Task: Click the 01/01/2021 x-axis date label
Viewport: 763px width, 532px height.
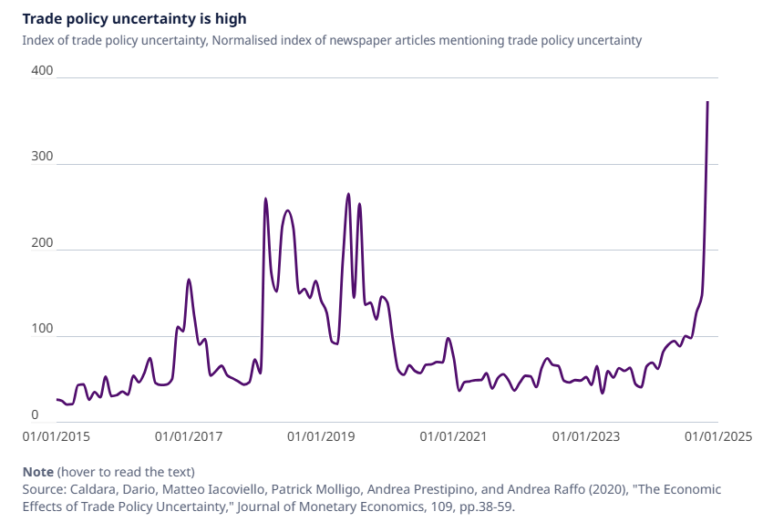Action: [x=453, y=436]
